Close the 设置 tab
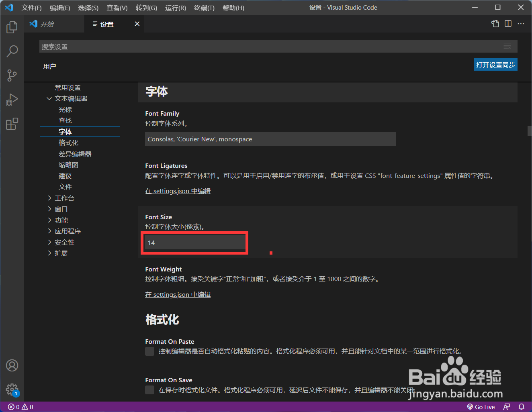 tap(137, 24)
